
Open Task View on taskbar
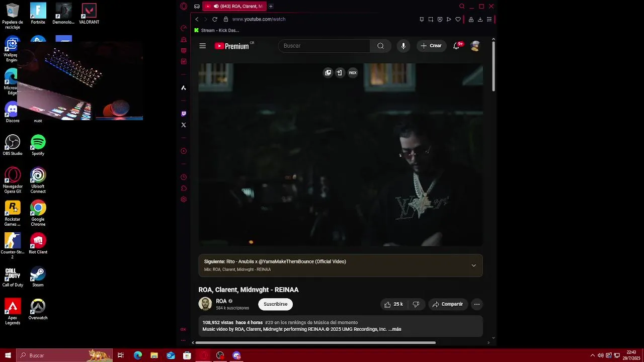tap(121, 355)
